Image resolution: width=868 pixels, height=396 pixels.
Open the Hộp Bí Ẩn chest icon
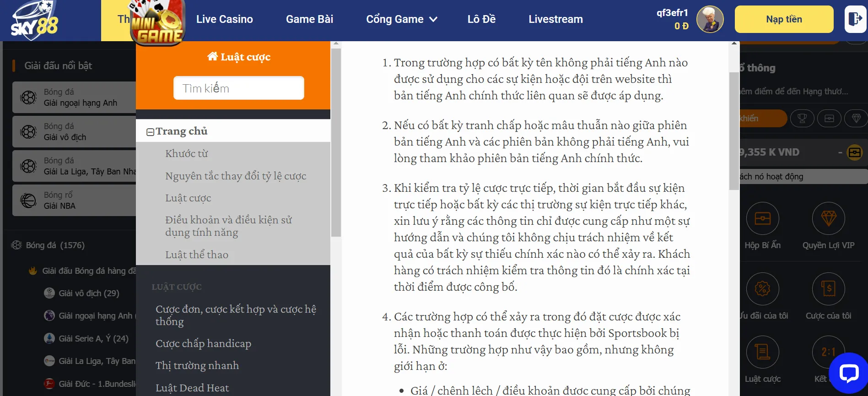coord(762,219)
